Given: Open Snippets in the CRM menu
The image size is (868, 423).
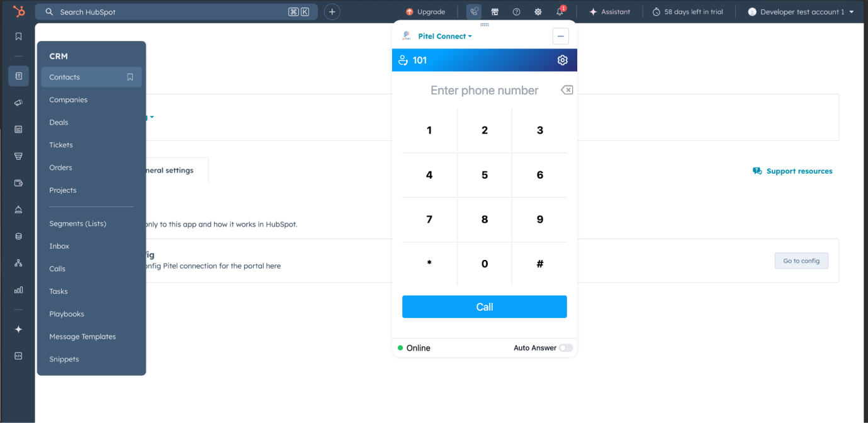Looking at the screenshot, I should click(64, 359).
